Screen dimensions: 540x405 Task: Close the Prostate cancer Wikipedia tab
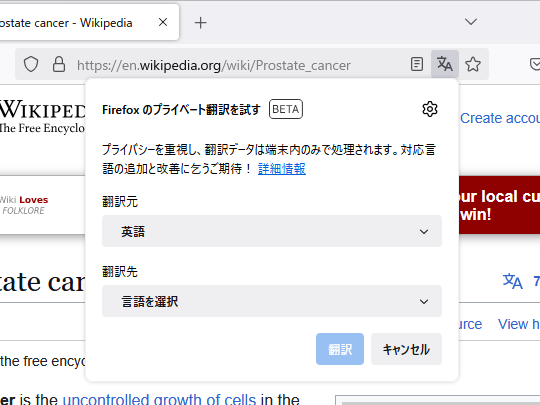(163, 22)
